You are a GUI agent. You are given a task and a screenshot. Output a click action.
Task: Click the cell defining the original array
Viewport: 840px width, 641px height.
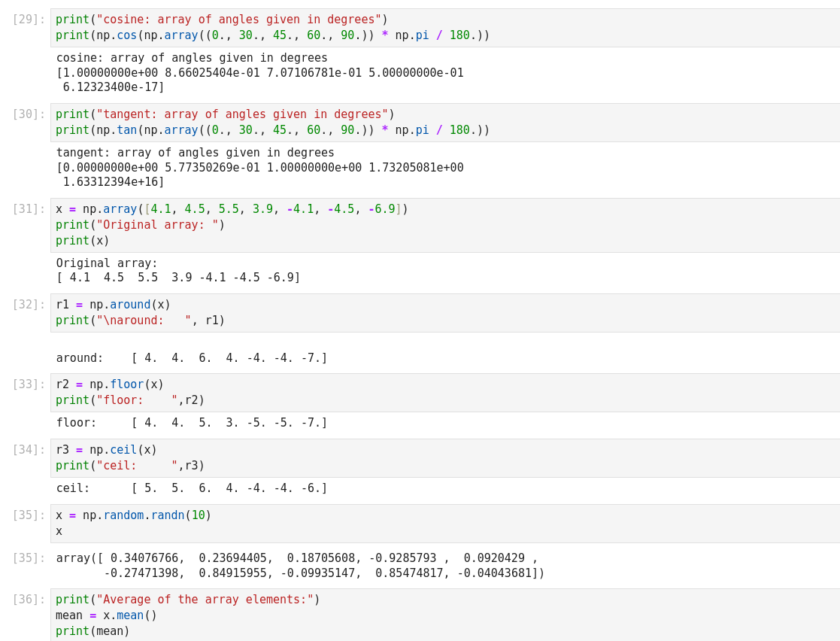[444, 225]
